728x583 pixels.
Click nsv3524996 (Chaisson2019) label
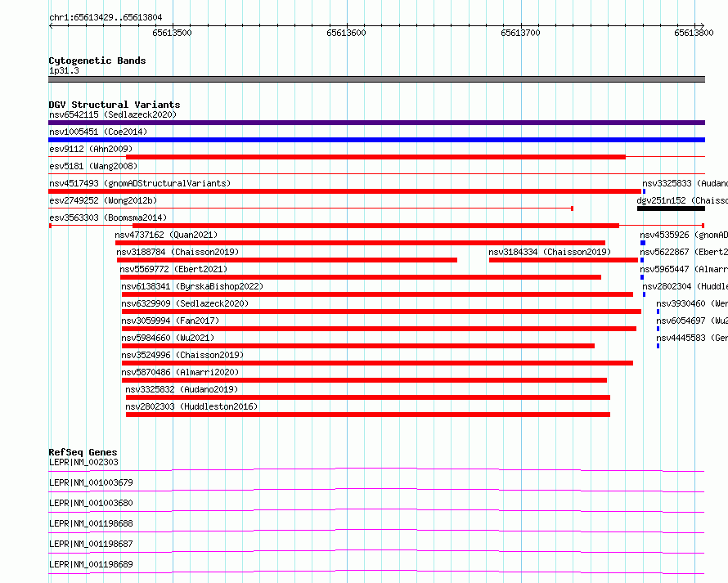[x=182, y=355]
